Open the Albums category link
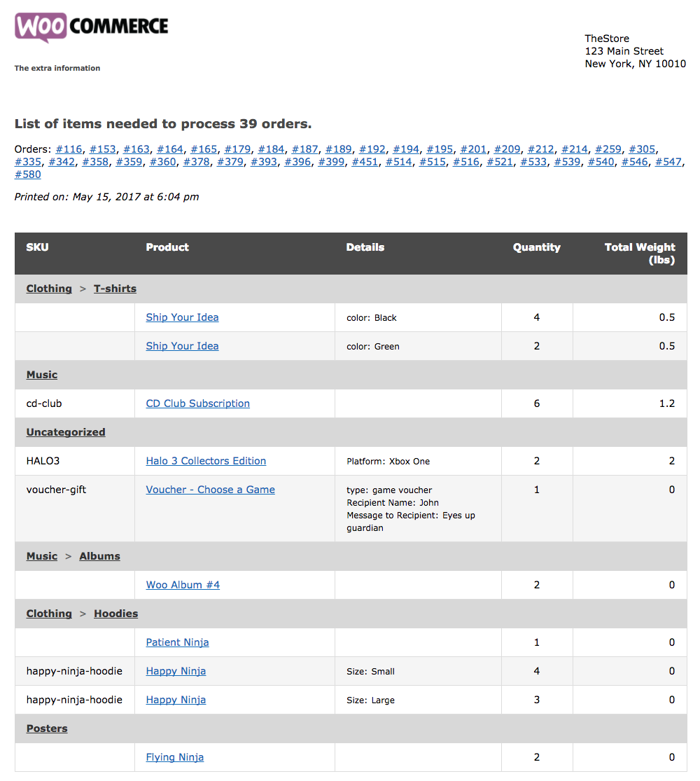 [x=99, y=556]
